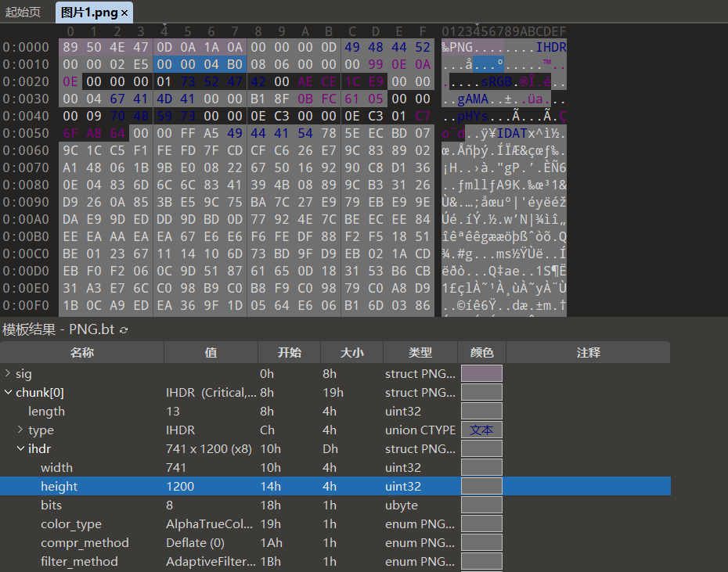Click the pHYs text in ASCII column
Image resolution: width=728 pixels, height=572 pixels.
(473, 116)
